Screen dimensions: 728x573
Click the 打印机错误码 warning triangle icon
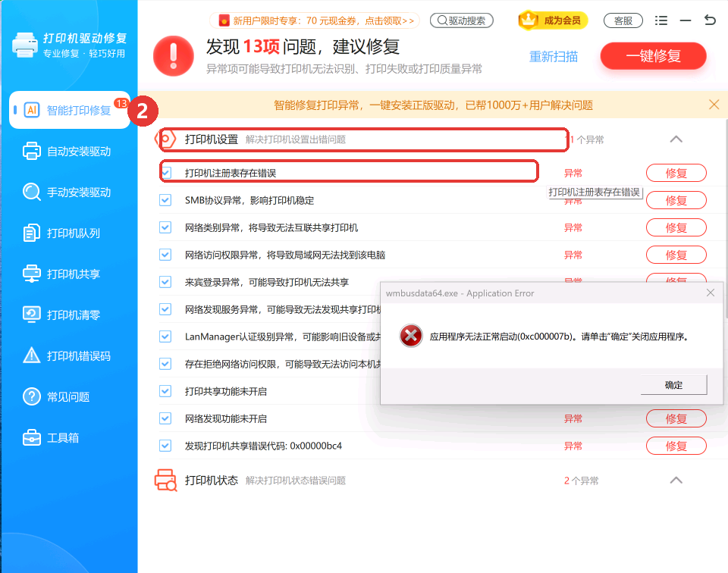(32, 355)
